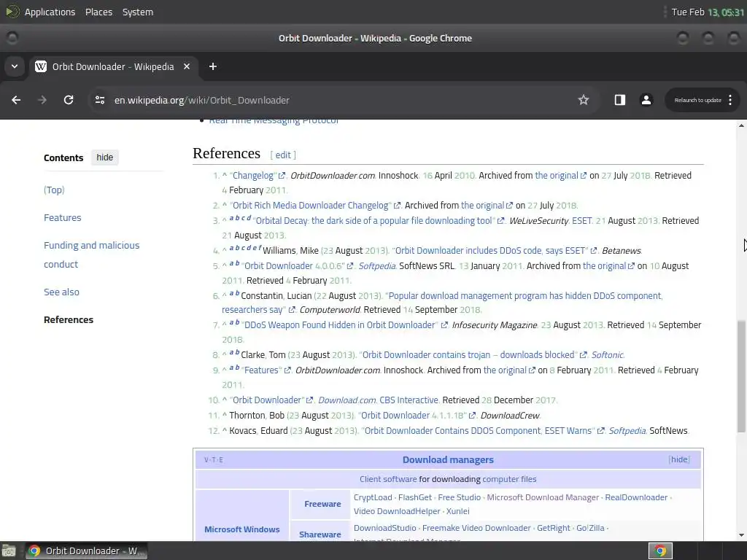Open the Softonic link in reference 8
Screen dimensions: 747x560
[607, 355]
